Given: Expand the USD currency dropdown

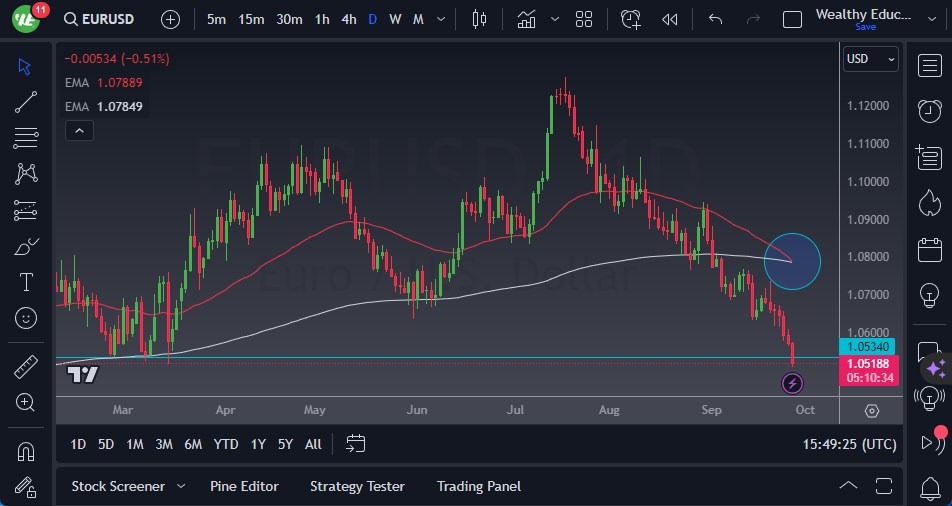Looking at the screenshot, I should coord(870,59).
